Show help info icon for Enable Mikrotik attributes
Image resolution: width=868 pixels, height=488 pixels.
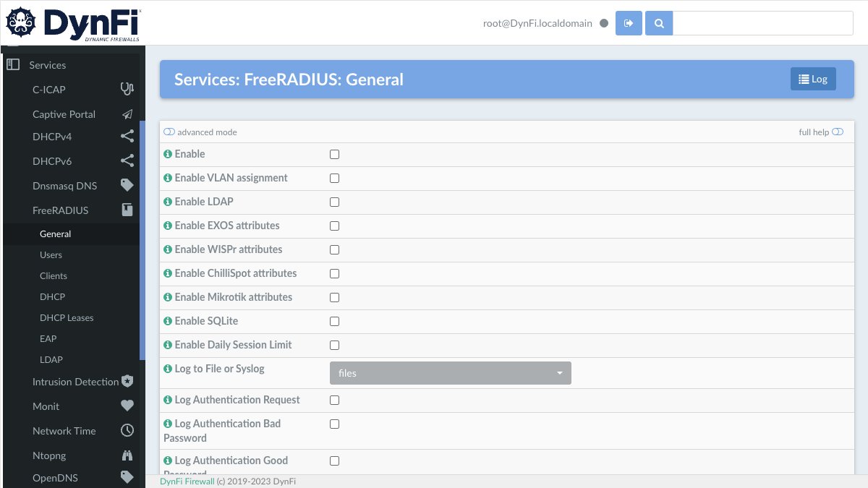168,297
